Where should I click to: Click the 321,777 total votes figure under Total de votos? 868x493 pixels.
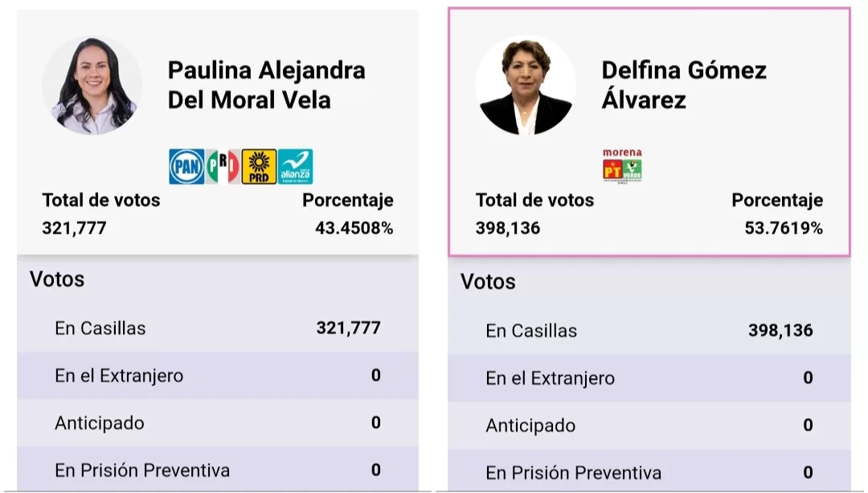[74, 228]
